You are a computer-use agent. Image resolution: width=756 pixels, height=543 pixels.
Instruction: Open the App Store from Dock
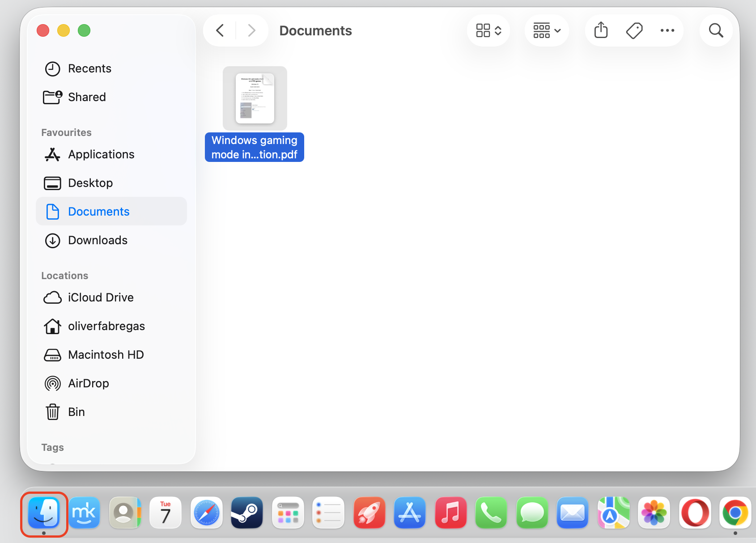point(410,513)
